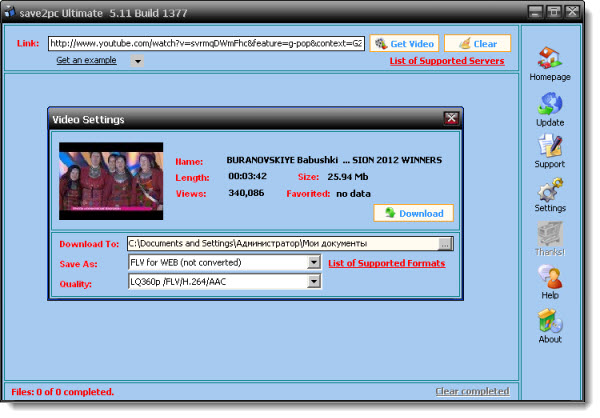The width and height of the screenshot is (600, 418).
Task: Click the size value 25.94 Mb
Action: (x=347, y=177)
